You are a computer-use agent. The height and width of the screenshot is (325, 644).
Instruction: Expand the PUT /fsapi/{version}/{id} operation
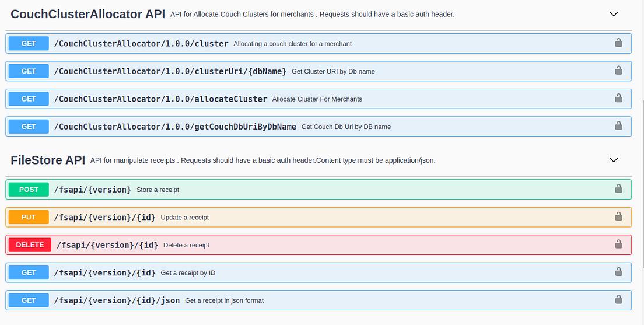(x=318, y=218)
